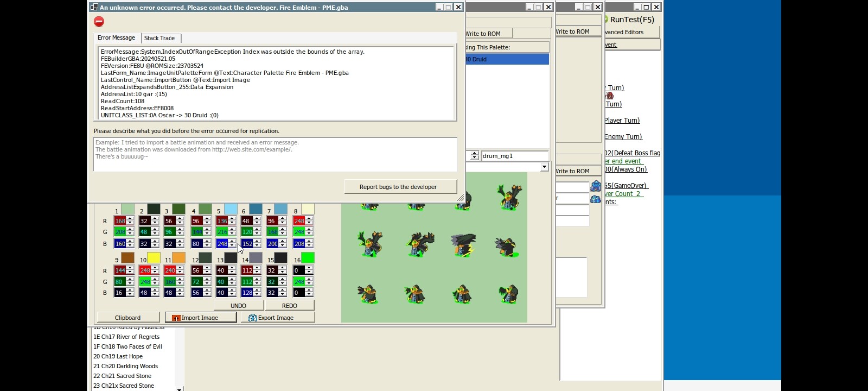Open the dropdown below drum_mg1 field

pyautogui.click(x=544, y=167)
